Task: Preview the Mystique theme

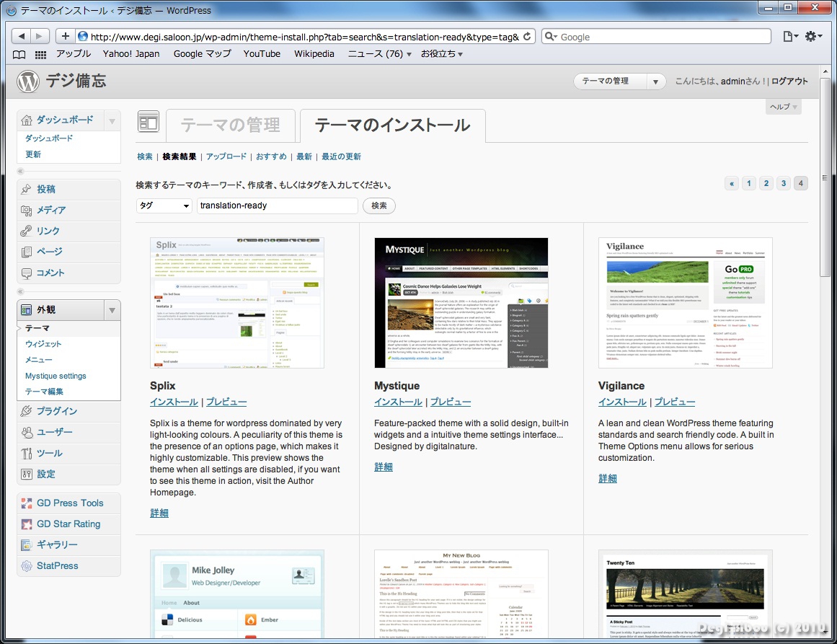Action: click(x=451, y=402)
